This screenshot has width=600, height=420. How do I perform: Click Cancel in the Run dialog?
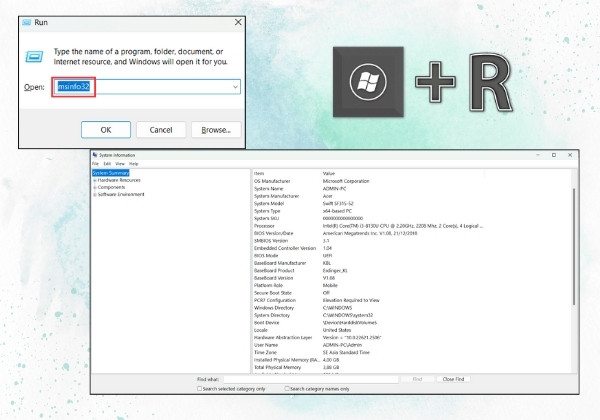161,130
